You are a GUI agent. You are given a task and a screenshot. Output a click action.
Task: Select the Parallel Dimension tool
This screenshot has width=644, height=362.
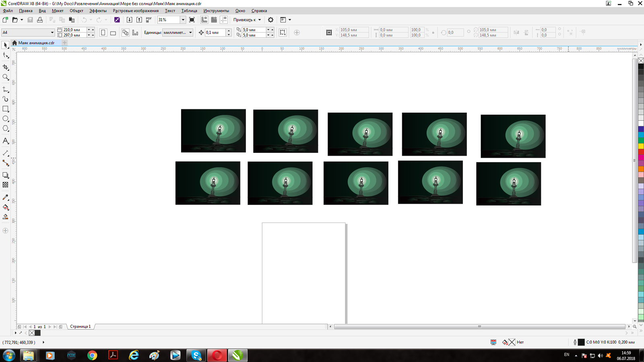click(x=6, y=153)
